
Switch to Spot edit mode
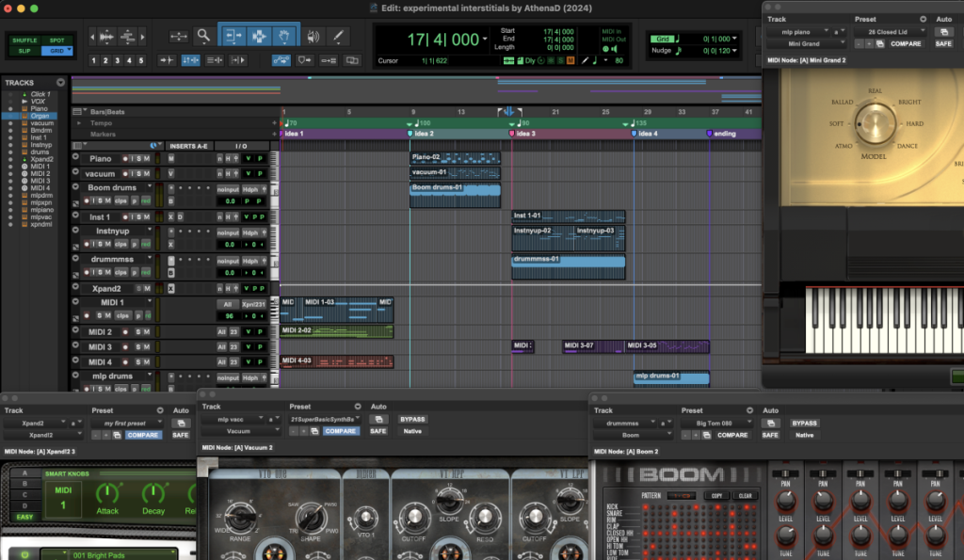(56, 40)
